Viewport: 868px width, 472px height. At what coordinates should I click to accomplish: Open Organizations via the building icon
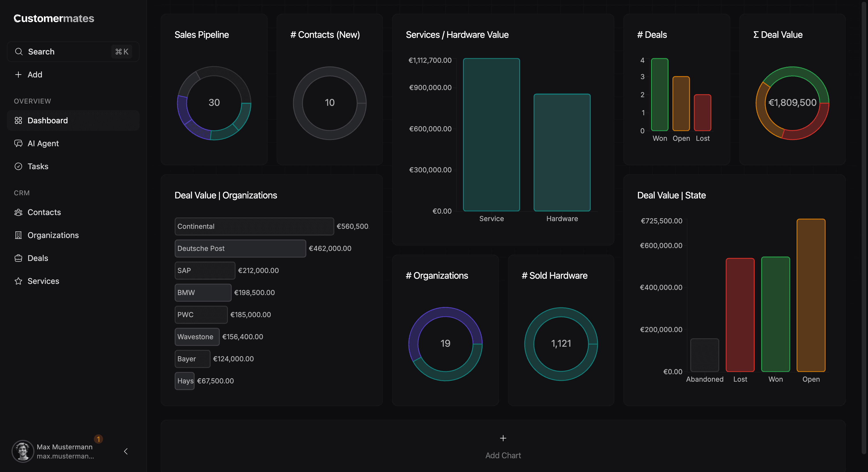19,235
